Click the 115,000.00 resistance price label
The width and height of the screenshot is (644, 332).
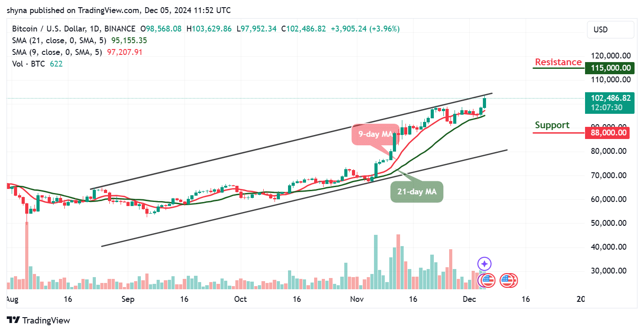(x=609, y=68)
